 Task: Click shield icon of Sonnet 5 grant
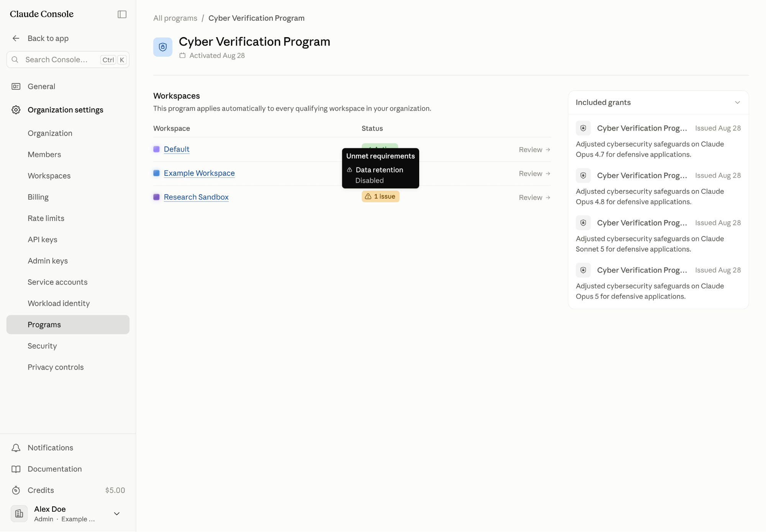(583, 223)
